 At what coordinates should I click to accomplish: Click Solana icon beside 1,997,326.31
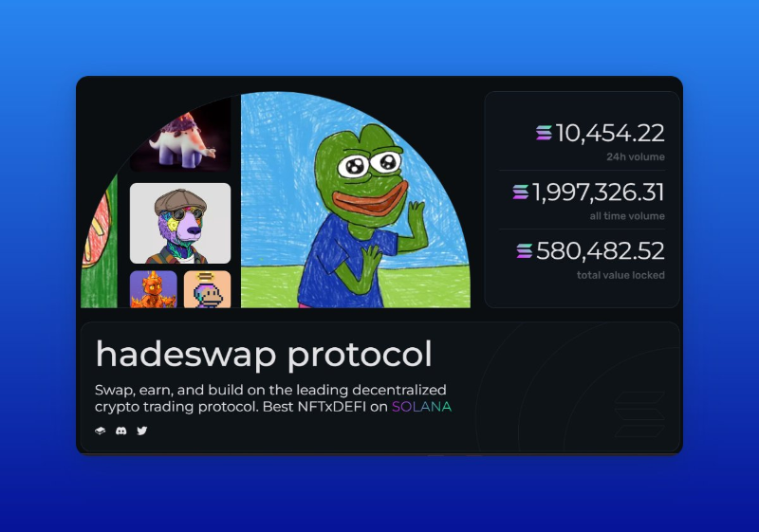point(521,192)
